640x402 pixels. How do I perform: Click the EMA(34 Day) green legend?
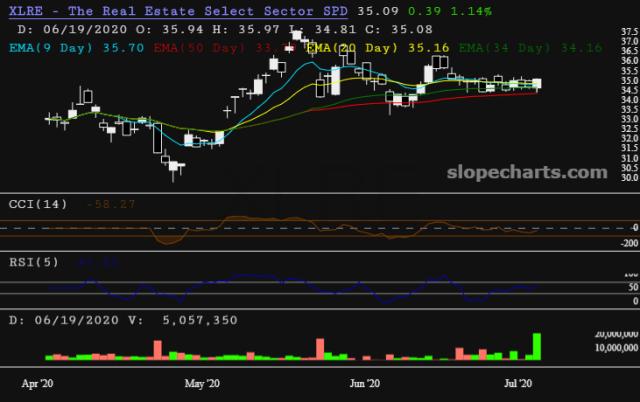point(506,46)
